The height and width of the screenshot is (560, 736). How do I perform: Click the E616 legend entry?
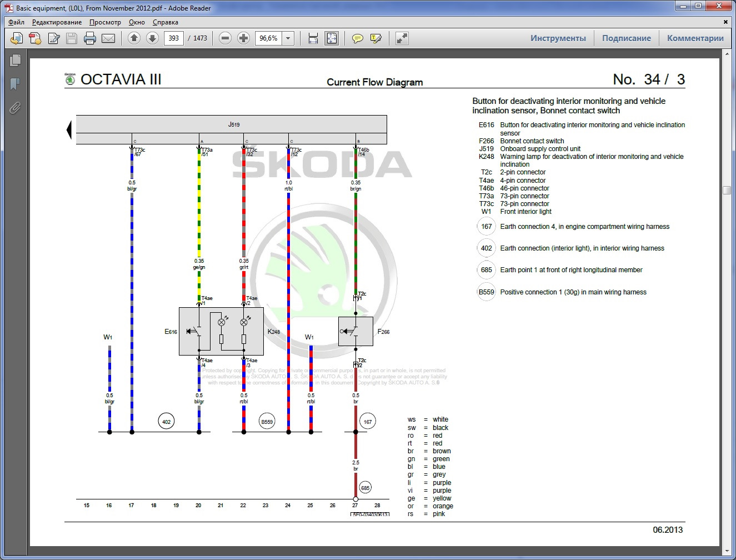click(582, 129)
